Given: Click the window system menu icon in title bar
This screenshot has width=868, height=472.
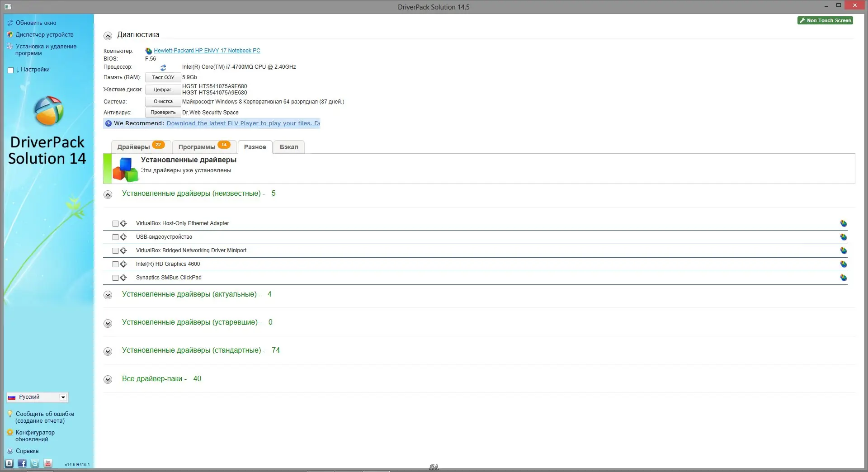Looking at the screenshot, I should [x=8, y=7].
